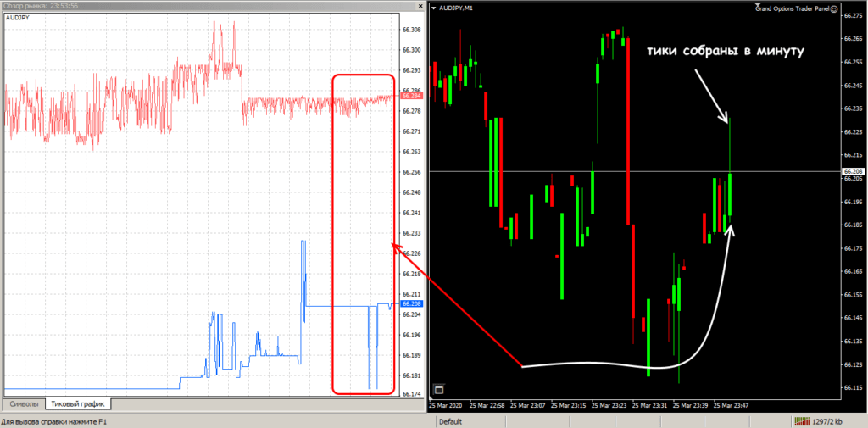Click the red ask price label 66.284

(x=411, y=96)
